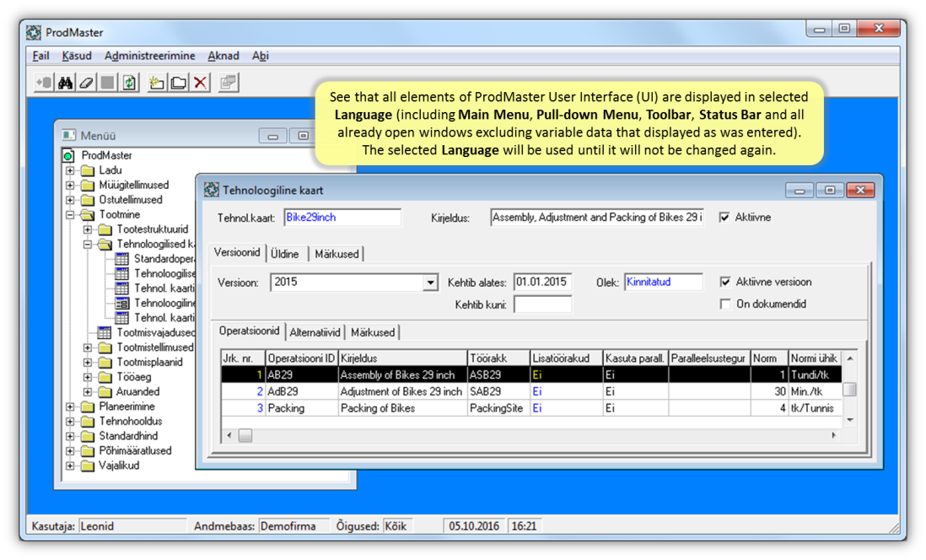The width and height of the screenshot is (926, 560).
Task: Click the eraser clear icon in toolbar
Action: point(86,83)
